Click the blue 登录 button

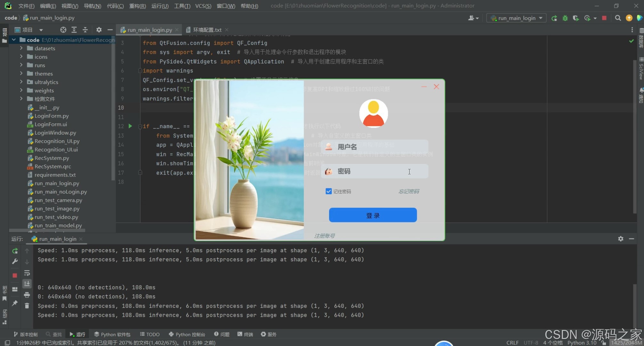click(373, 215)
